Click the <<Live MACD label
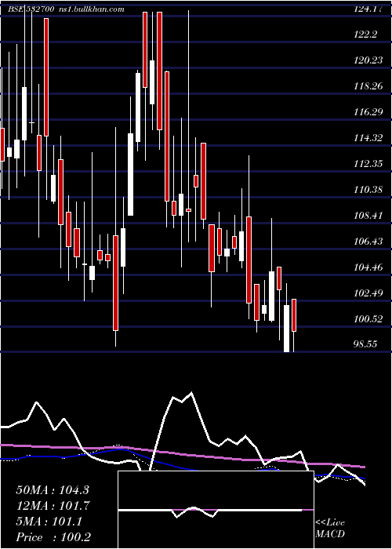The image size is (392, 549). tap(330, 529)
